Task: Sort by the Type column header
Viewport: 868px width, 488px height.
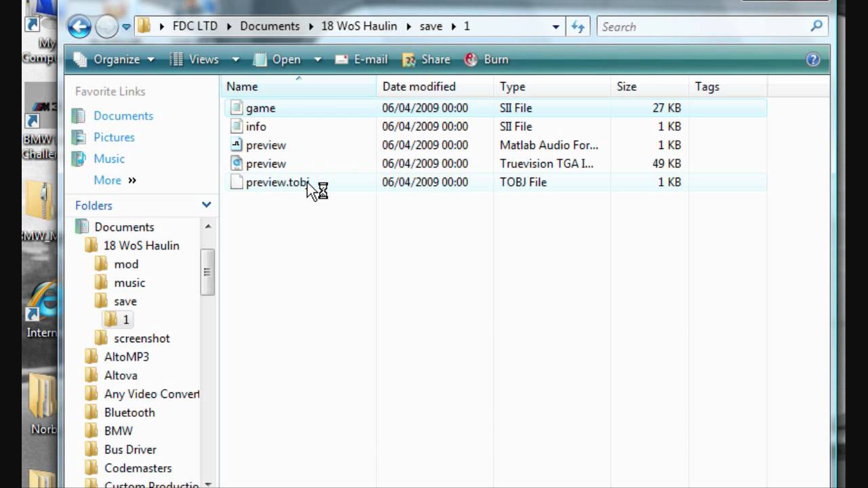Action: tap(552, 87)
